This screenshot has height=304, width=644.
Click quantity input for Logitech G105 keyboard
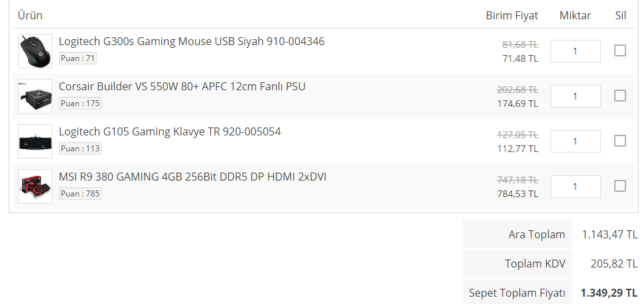(x=575, y=141)
